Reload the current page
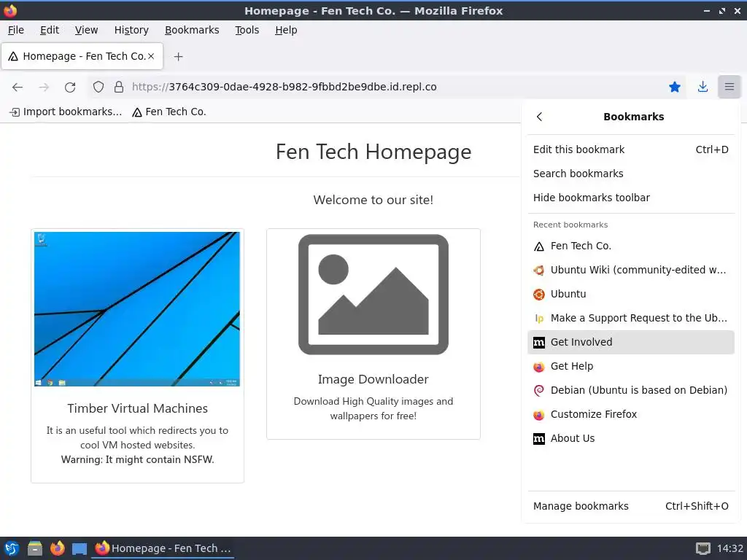This screenshot has width=747, height=560. click(70, 87)
